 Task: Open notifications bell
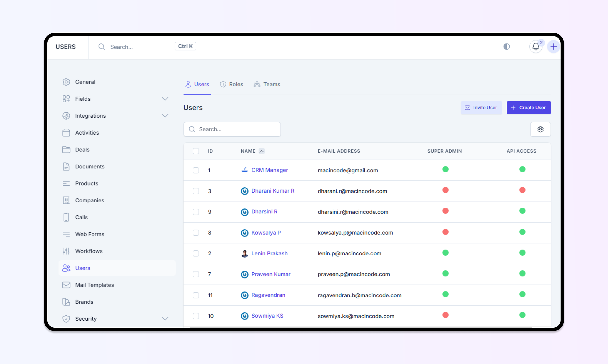coord(536,47)
